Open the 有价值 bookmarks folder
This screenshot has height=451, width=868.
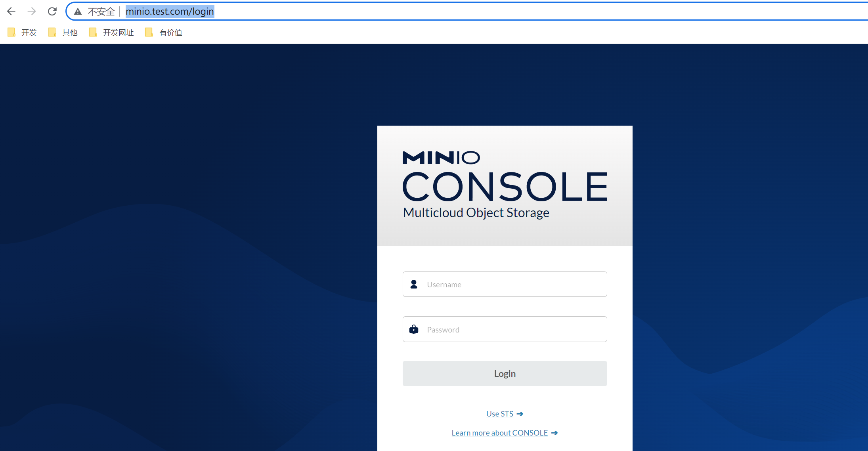(164, 32)
